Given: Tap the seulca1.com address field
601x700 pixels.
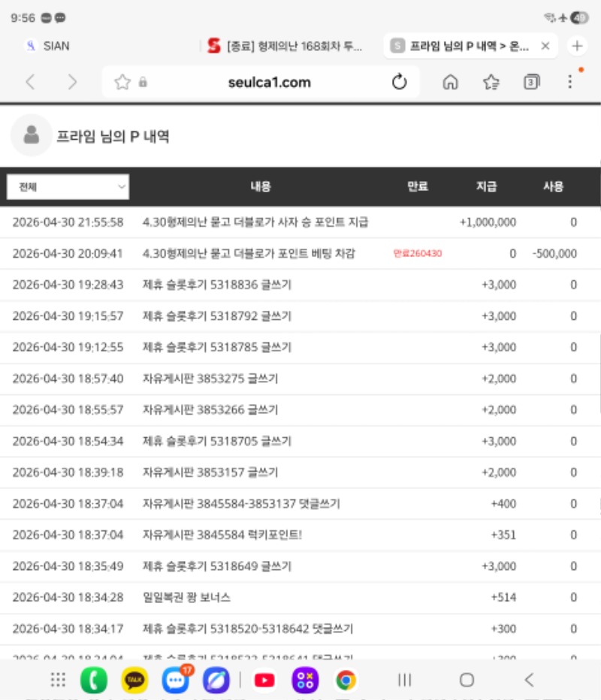Looking at the screenshot, I should tap(269, 83).
